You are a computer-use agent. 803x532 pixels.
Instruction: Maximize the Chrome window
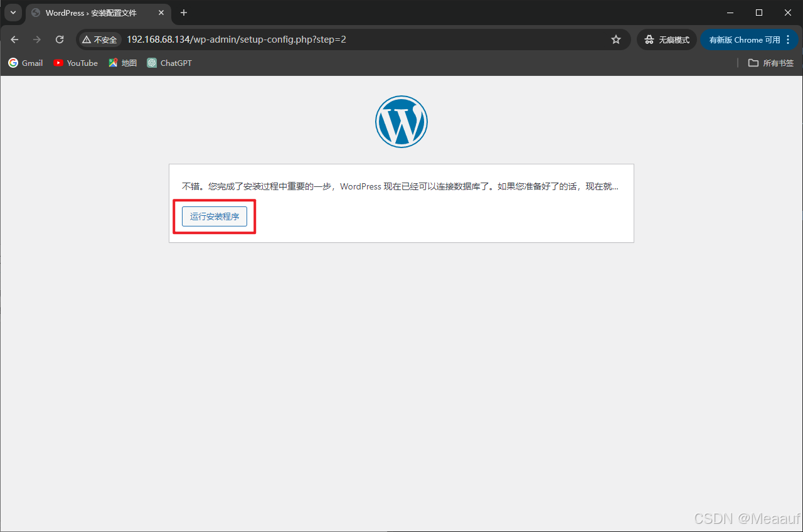[x=759, y=13]
